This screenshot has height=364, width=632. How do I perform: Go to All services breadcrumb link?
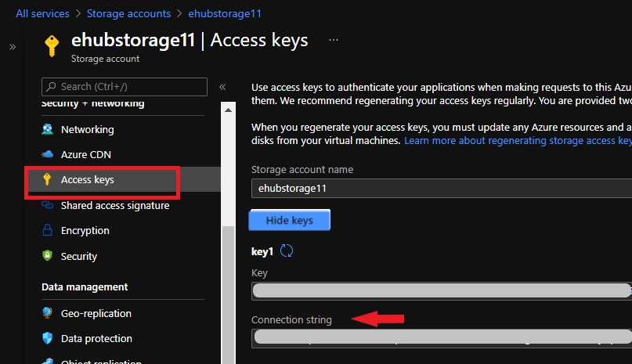[42, 13]
